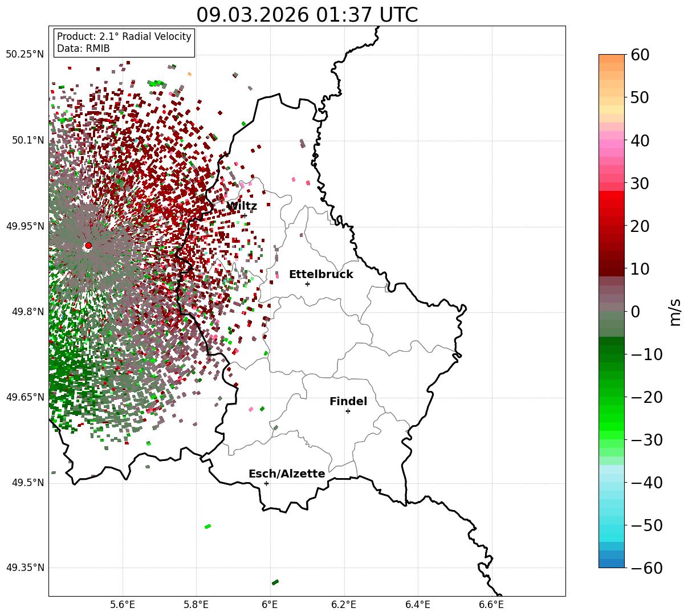Viewport: 688px width, 616px height.
Task: Pick the dark green colorbar band near −10
Action: (612, 349)
